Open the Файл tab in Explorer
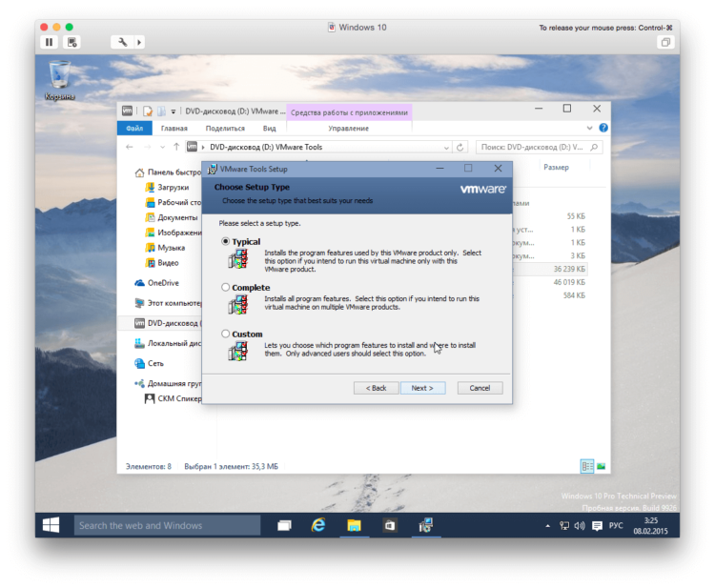This screenshot has height=588, width=715. pyautogui.click(x=134, y=129)
